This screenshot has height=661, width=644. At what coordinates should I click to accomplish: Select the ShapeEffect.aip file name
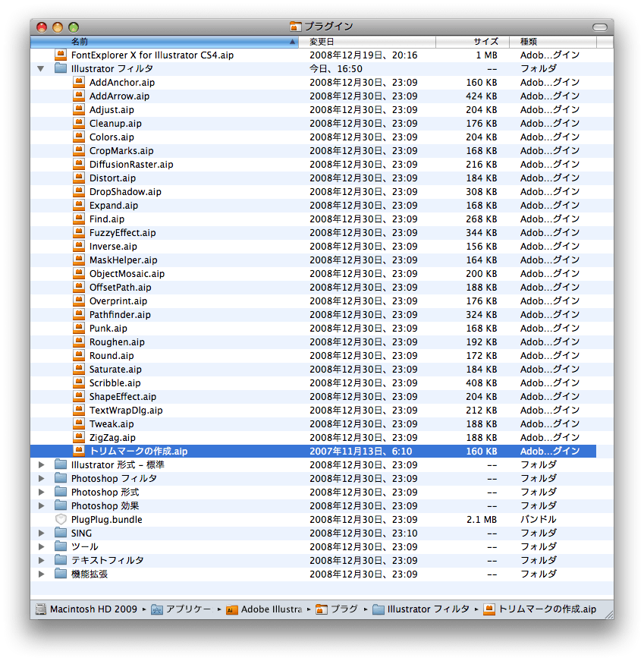(123, 396)
